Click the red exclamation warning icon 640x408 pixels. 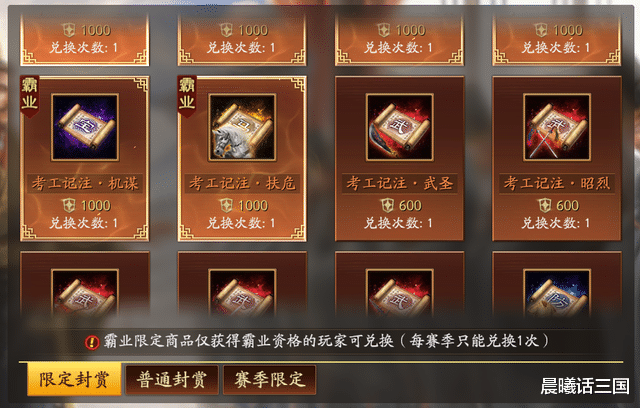coord(92,342)
